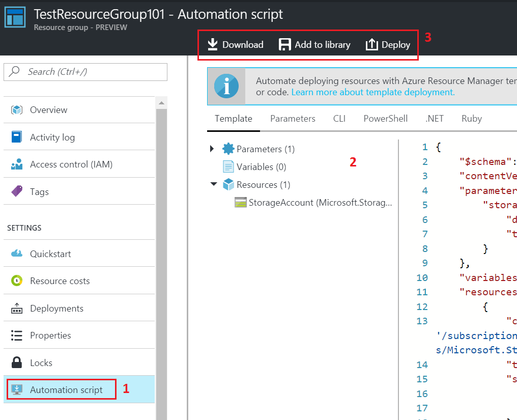Click the Deployments upload icon
517x420 pixels.
click(x=17, y=308)
